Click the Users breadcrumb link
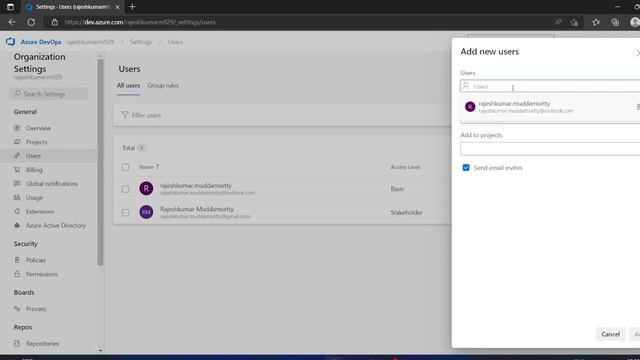 tap(175, 42)
